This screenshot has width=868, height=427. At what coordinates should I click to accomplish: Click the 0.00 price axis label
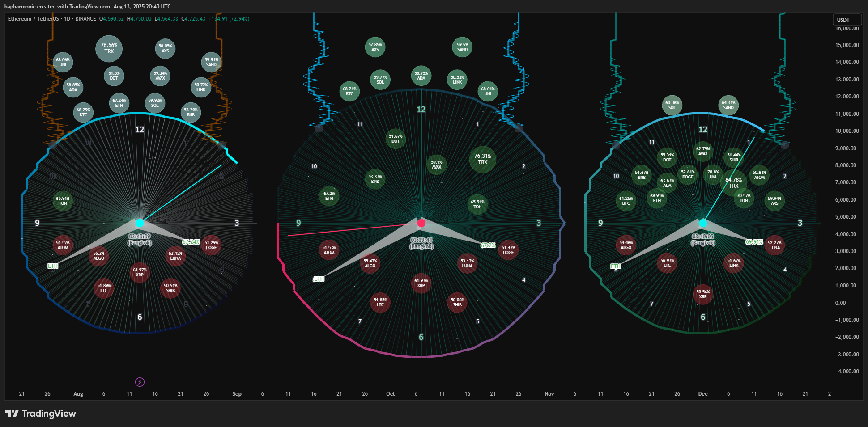tap(840, 303)
